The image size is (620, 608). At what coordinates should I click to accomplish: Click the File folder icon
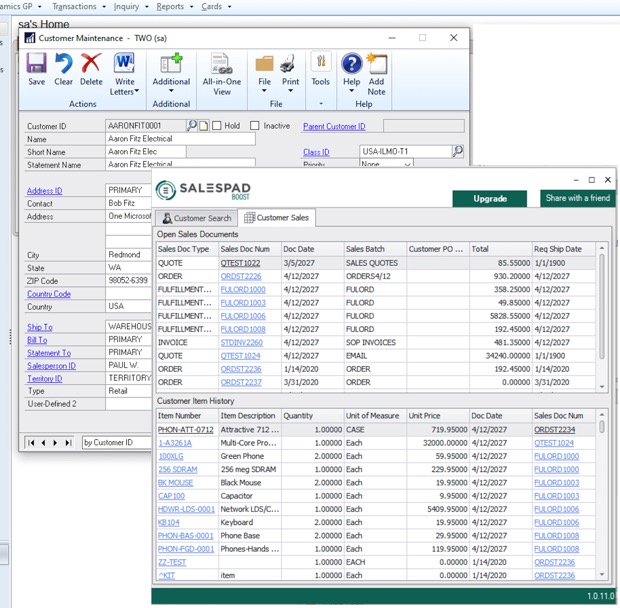point(265,64)
